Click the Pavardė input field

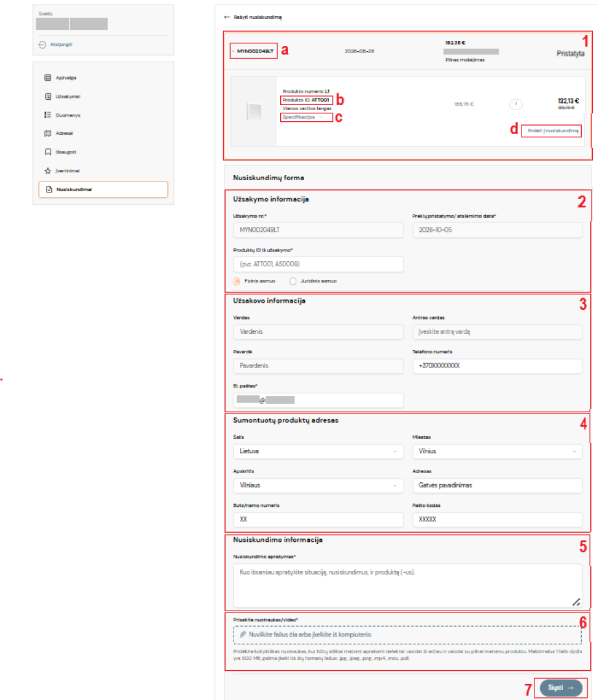coord(318,366)
